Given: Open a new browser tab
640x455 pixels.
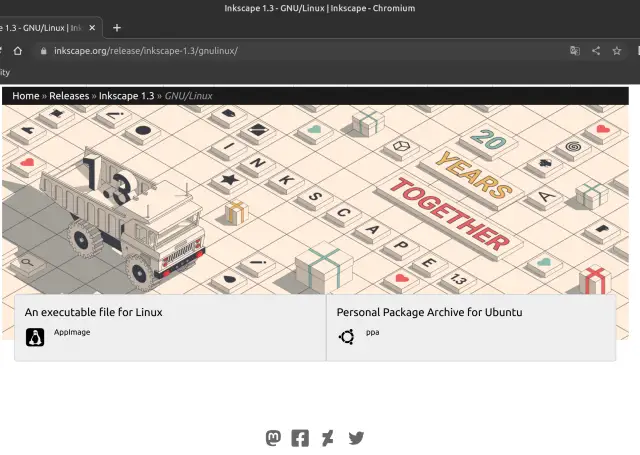Looking at the screenshot, I should pyautogui.click(x=117, y=28).
